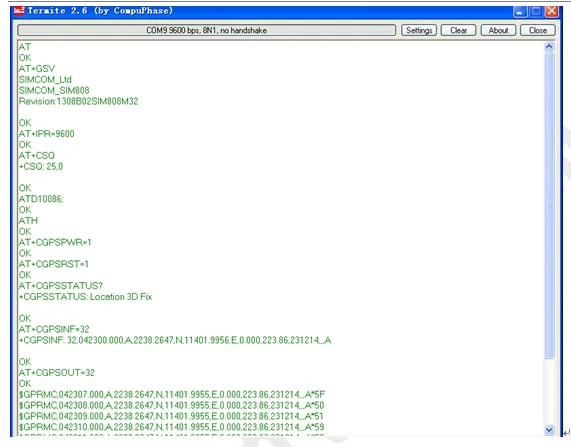Open the About dialog
The height and width of the screenshot is (447, 571).
click(x=498, y=30)
